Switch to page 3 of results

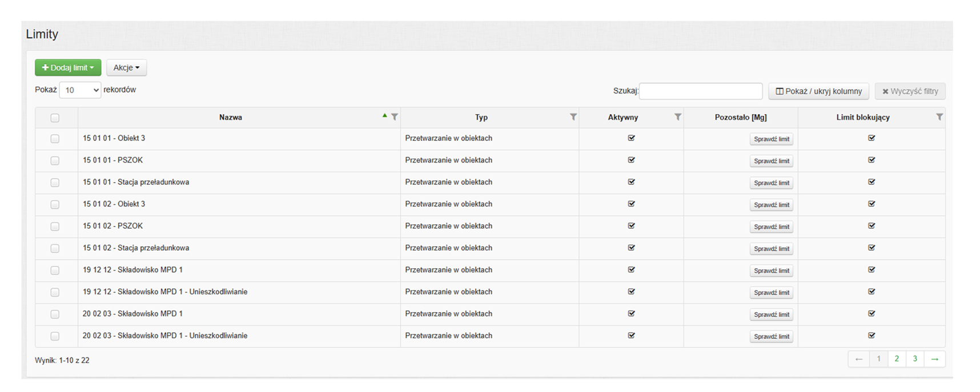point(915,359)
